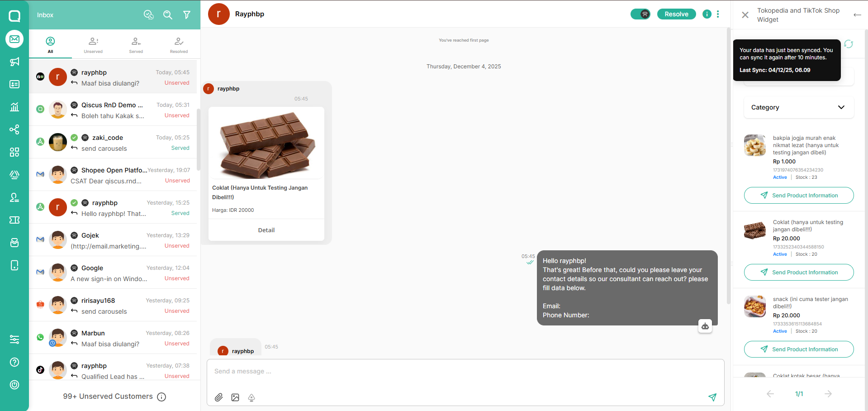Switch to the All tab

coord(50,45)
